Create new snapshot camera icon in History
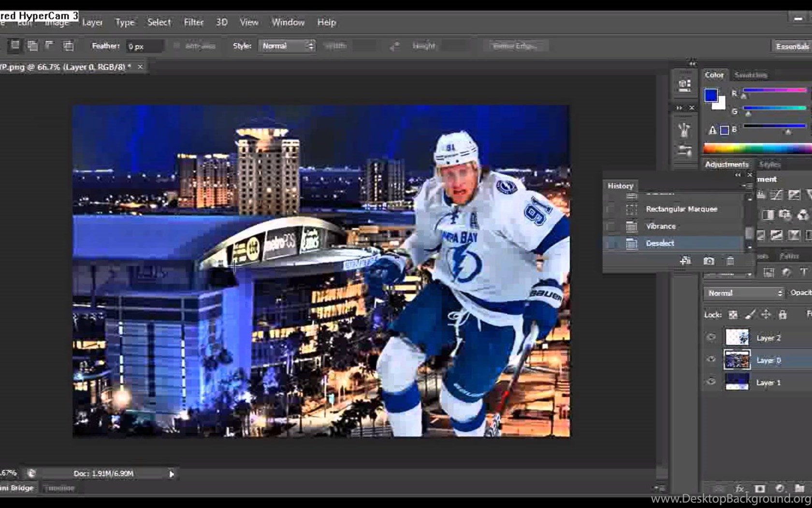This screenshot has width=812, height=508. [x=709, y=261]
